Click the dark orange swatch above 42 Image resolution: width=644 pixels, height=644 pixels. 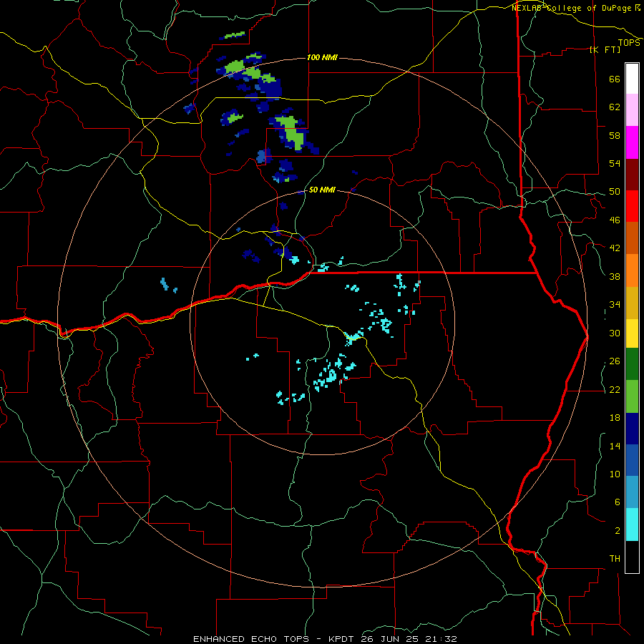click(x=632, y=238)
